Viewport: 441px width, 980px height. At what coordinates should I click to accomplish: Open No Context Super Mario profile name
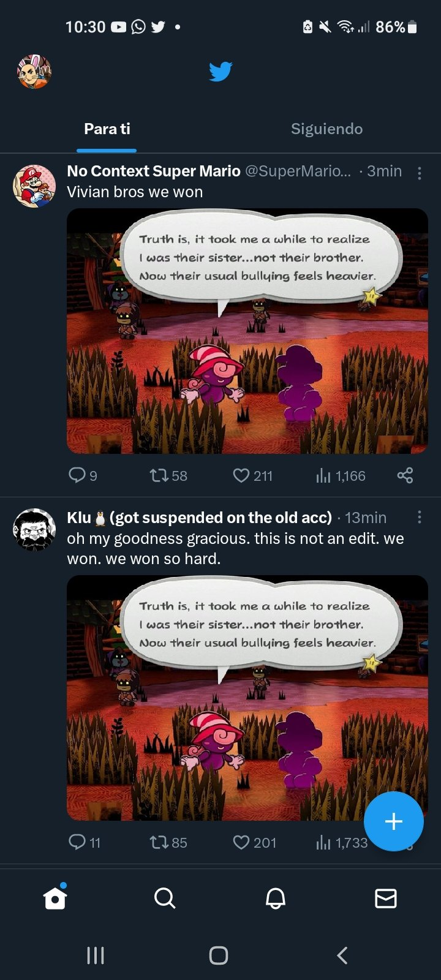click(153, 171)
